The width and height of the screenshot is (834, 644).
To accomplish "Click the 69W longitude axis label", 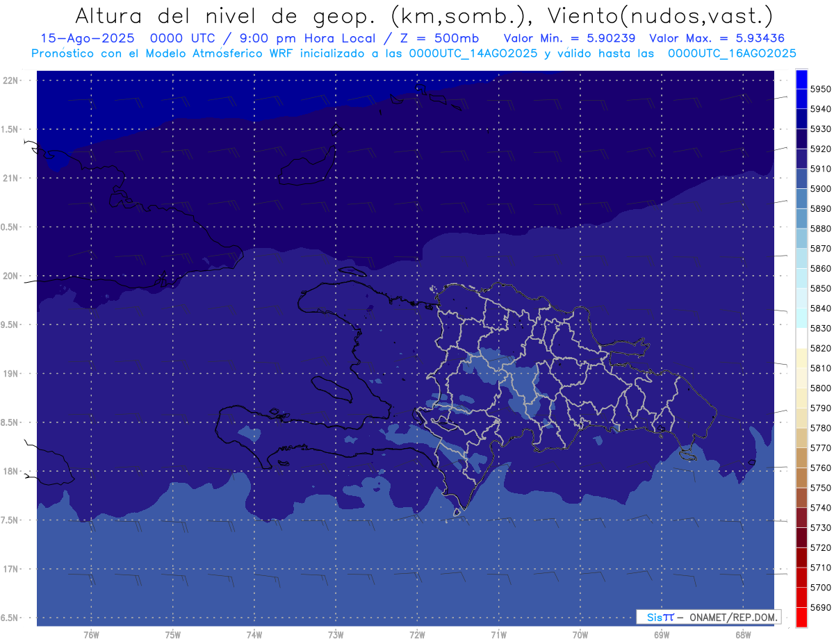I will [x=661, y=635].
